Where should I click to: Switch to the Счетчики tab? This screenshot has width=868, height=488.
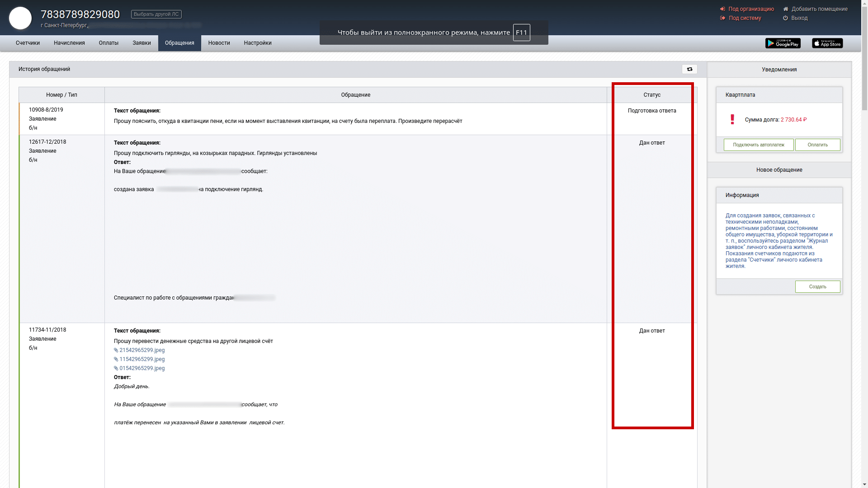pos(28,43)
